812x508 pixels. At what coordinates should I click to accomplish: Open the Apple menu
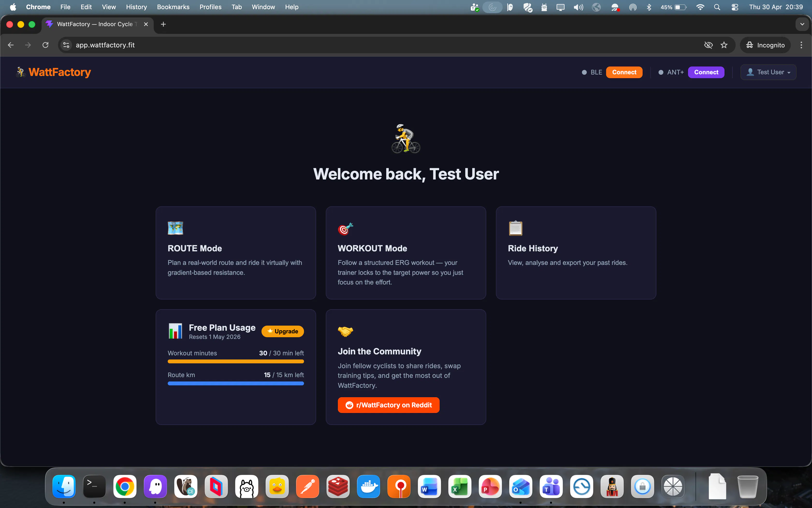click(13, 7)
